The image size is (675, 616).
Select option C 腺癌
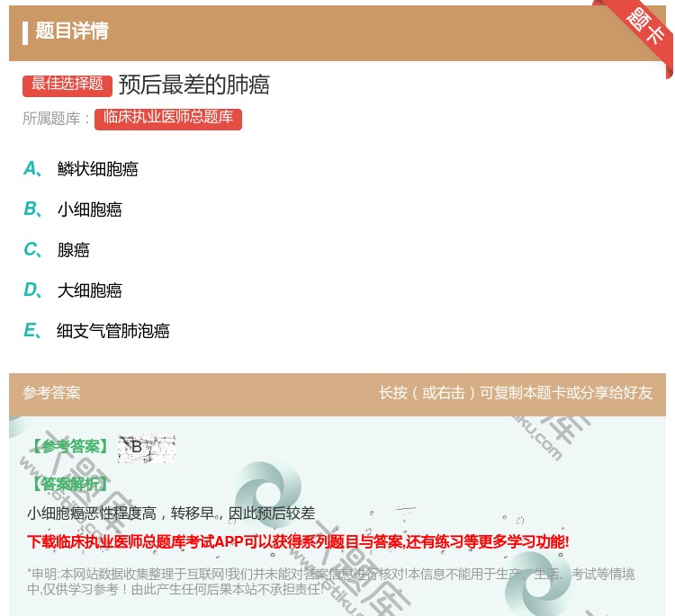click(x=57, y=250)
